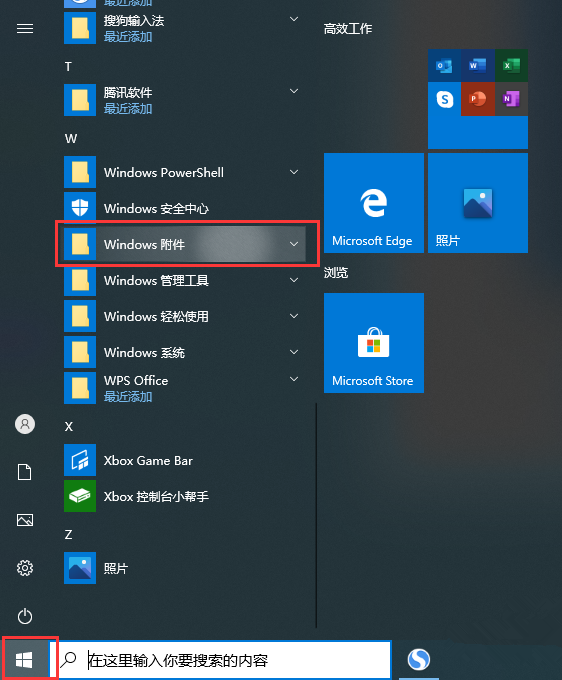Open Settings gear icon
This screenshot has width=562, height=680.
pyautogui.click(x=25, y=568)
